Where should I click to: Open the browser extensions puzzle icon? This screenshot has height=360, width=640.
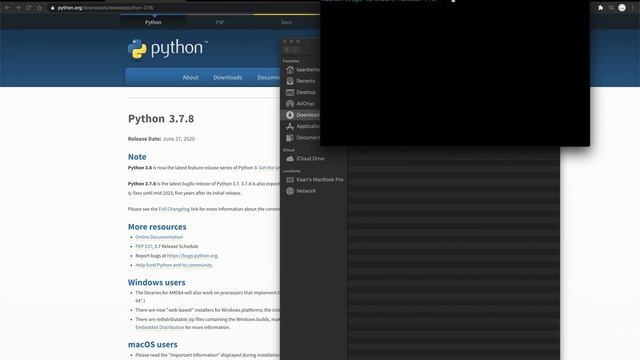click(600, 8)
